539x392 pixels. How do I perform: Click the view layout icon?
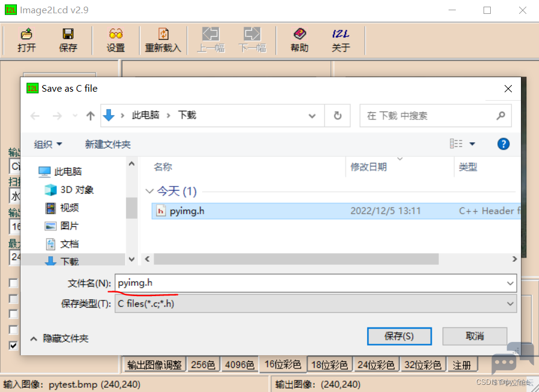point(456,144)
